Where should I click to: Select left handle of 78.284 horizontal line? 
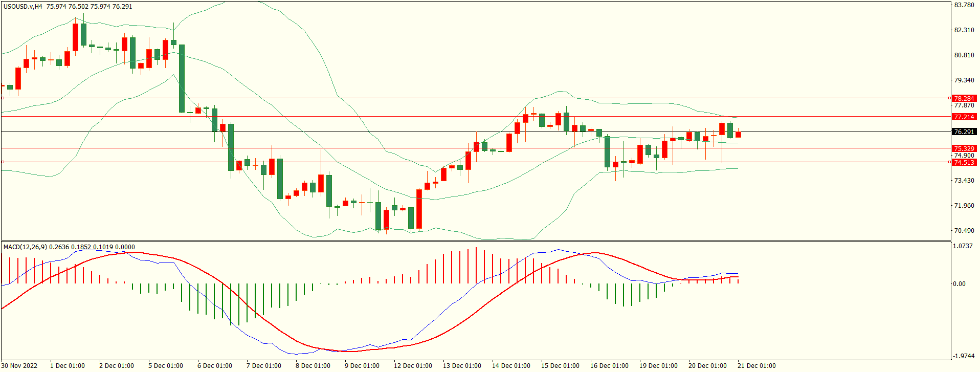click(3, 98)
